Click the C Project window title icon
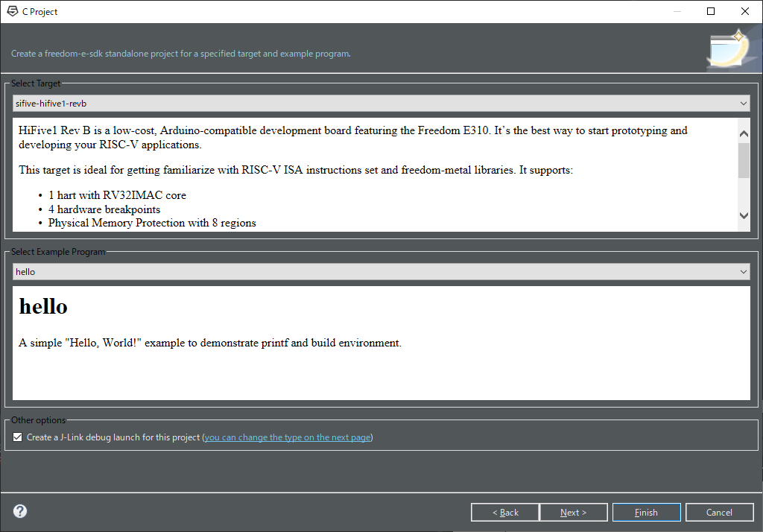Image resolution: width=763 pixels, height=532 pixels. [13, 11]
